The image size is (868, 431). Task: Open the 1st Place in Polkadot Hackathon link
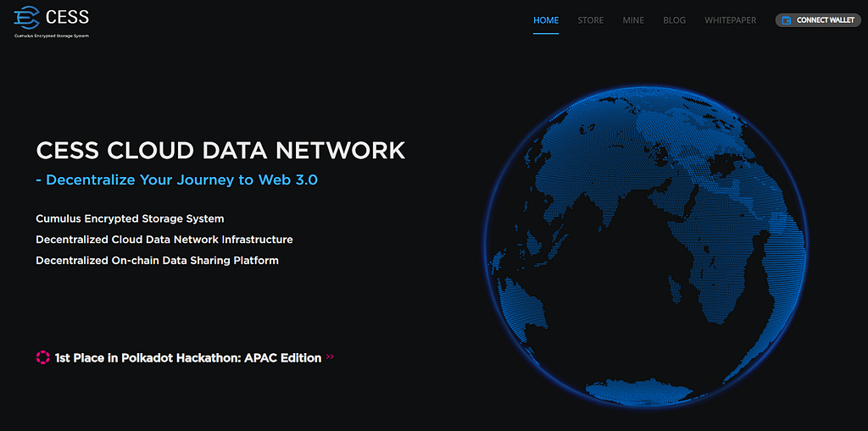pos(188,358)
